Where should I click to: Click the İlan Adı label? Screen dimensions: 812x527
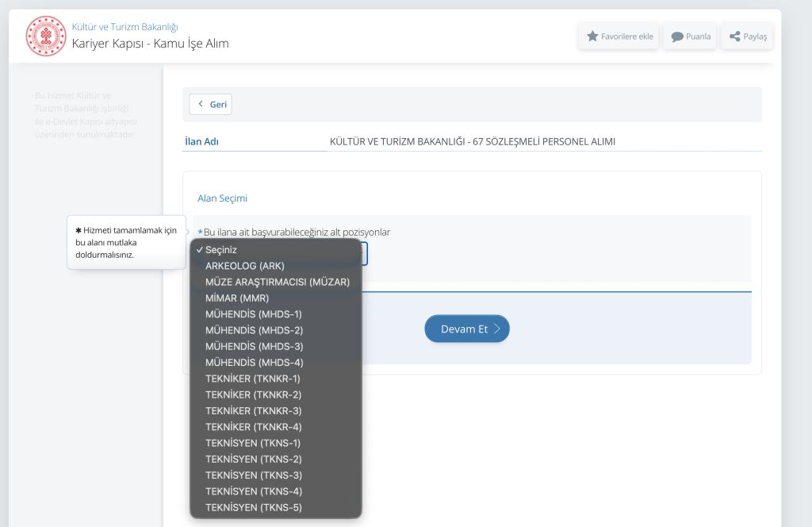(202, 141)
